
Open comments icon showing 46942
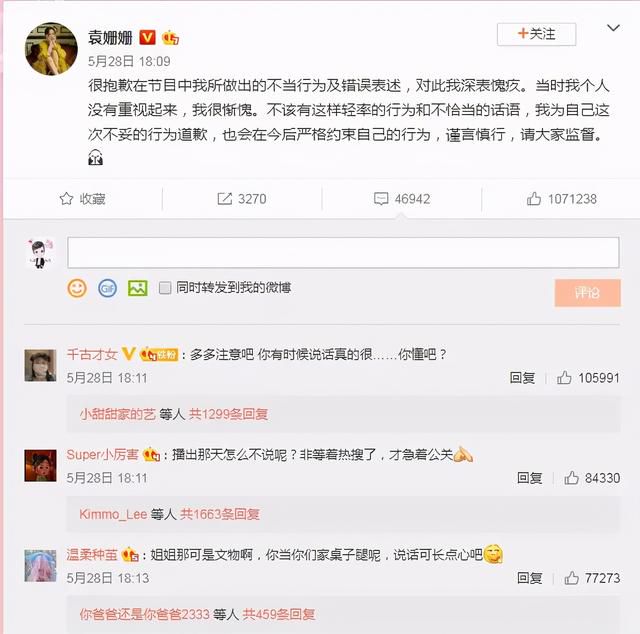click(381, 199)
